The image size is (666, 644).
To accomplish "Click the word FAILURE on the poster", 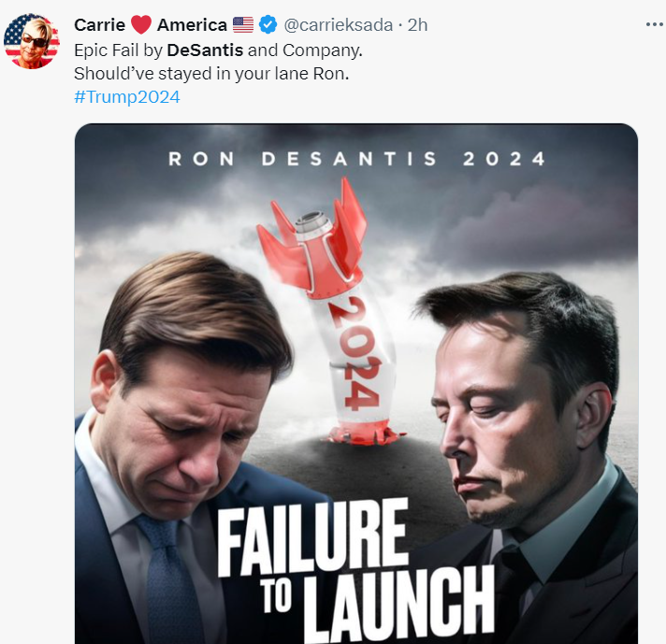I will 313,538.
